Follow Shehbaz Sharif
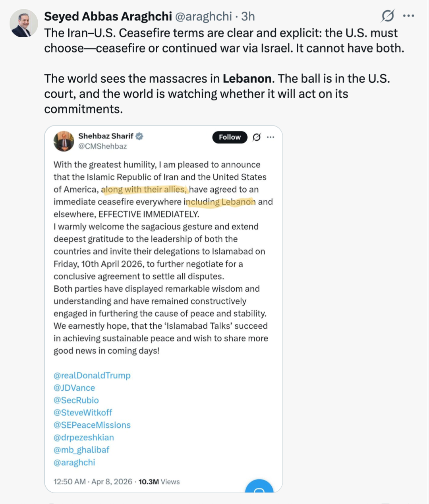 point(230,137)
